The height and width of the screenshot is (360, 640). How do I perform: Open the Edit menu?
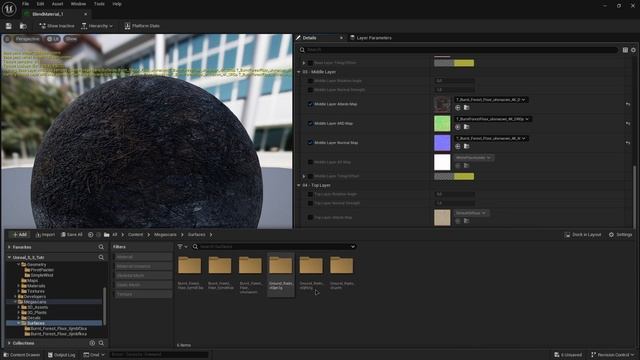[x=40, y=4]
